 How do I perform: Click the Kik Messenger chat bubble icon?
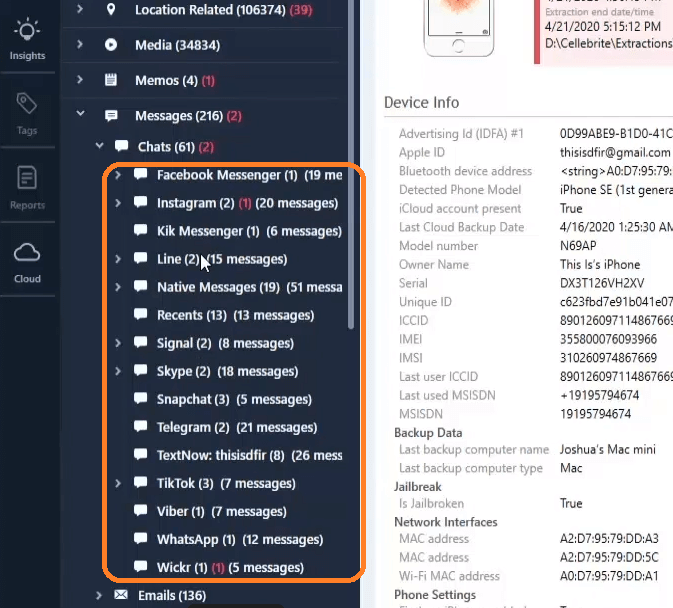click(140, 230)
